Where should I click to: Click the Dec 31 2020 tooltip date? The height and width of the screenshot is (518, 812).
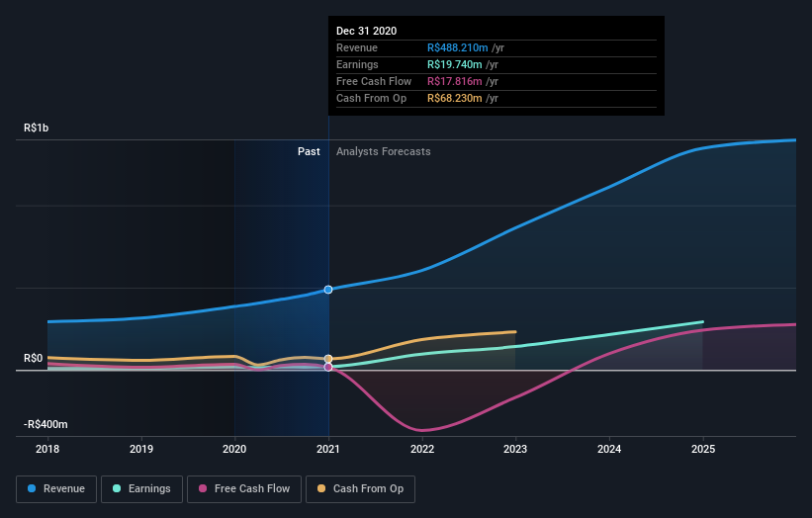point(367,31)
